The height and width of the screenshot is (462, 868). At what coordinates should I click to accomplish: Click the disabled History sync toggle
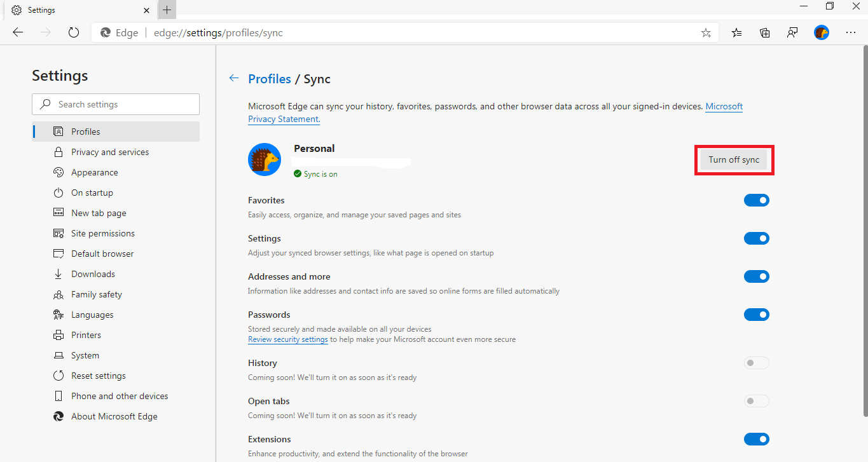coord(757,363)
